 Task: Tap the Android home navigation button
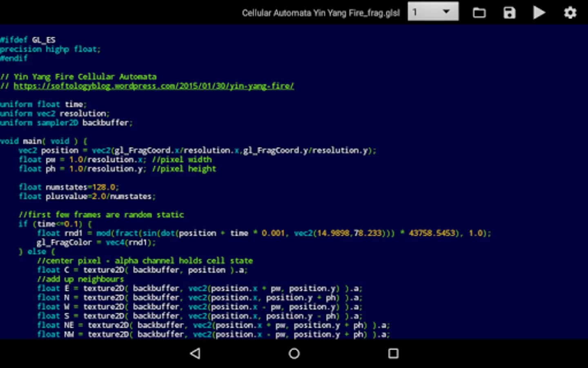294,353
